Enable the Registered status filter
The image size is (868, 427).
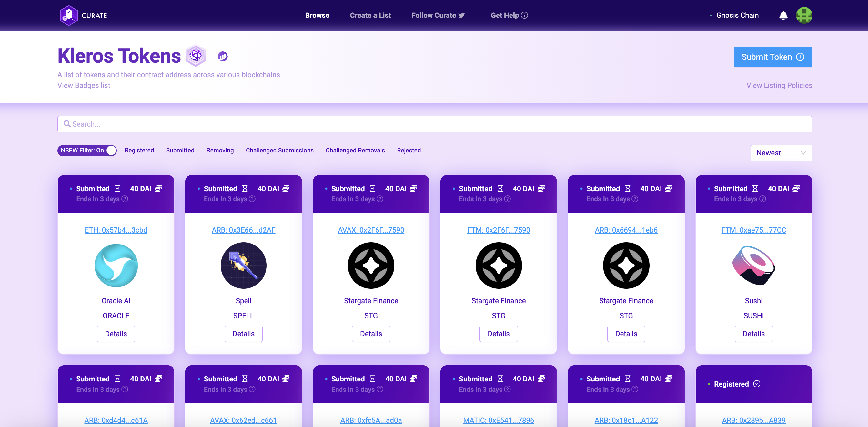point(139,151)
